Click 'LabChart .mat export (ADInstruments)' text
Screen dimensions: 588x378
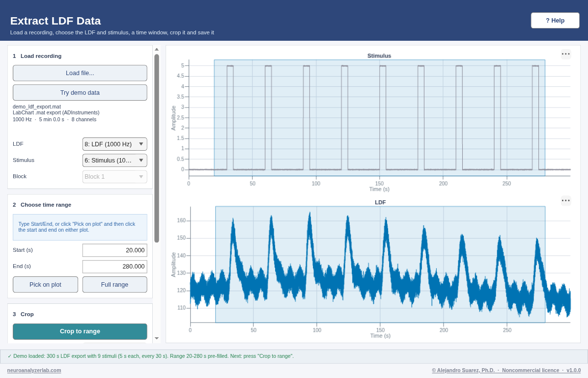(x=56, y=113)
